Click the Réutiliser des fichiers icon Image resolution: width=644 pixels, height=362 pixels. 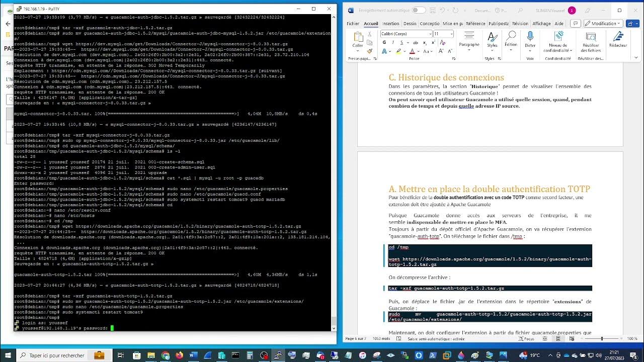[x=591, y=37]
